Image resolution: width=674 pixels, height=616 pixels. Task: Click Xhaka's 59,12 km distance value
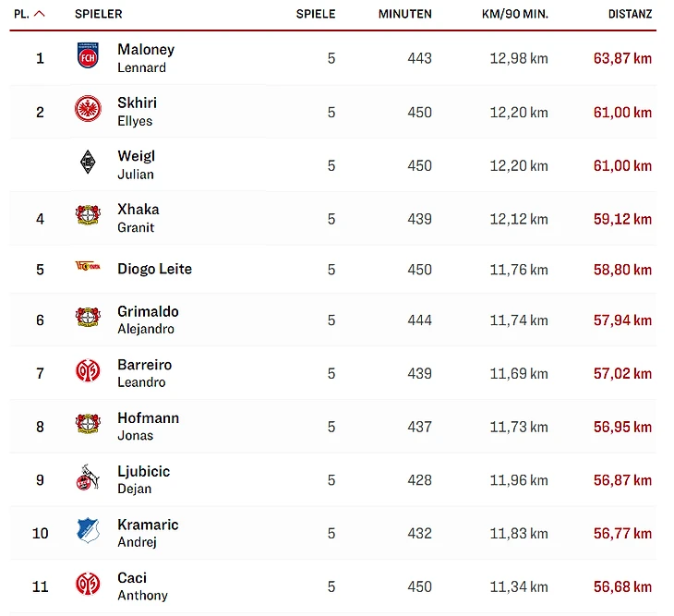(x=622, y=219)
